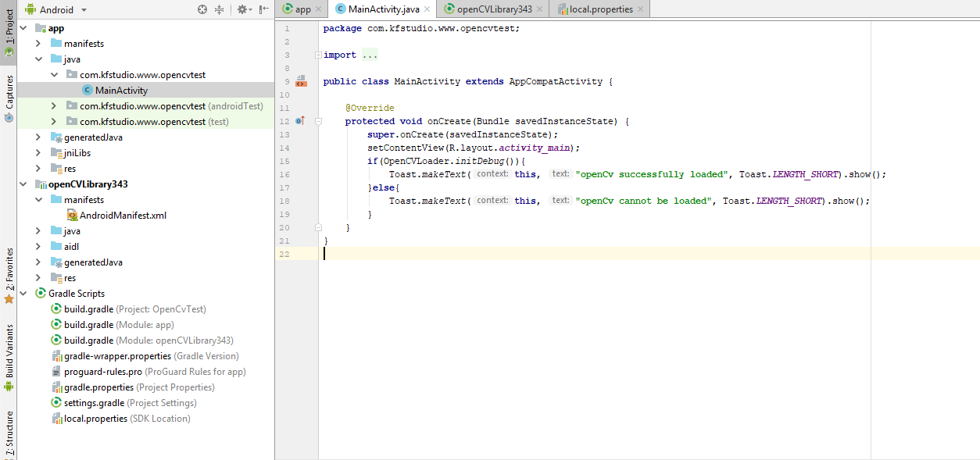Expand the res folder under app
Image resolution: width=980 pixels, height=460 pixels.
(38, 169)
